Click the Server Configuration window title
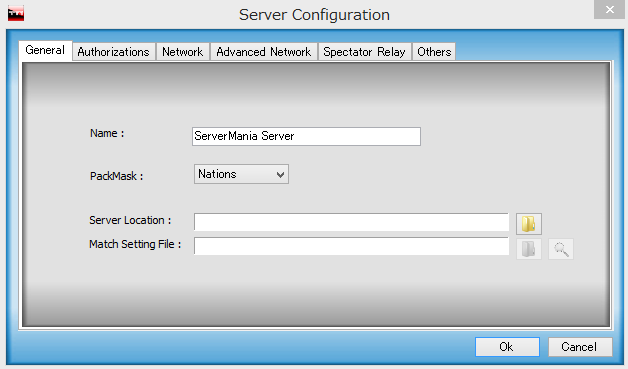Image resolution: width=628 pixels, height=369 pixels. pyautogui.click(x=314, y=15)
